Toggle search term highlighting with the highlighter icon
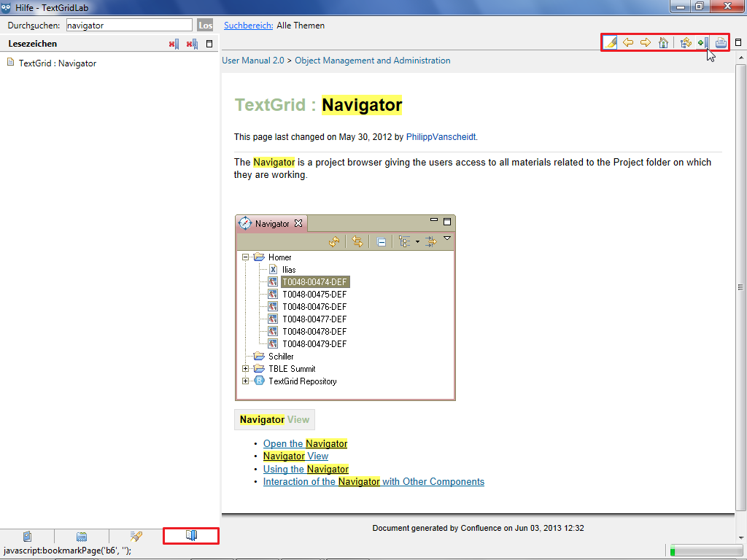The width and height of the screenshot is (747, 560). pos(611,43)
